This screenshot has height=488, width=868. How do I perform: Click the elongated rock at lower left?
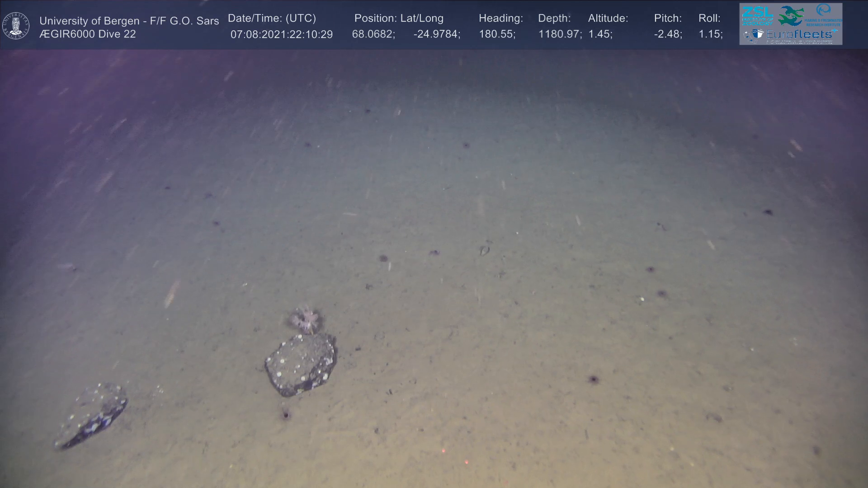(x=92, y=415)
